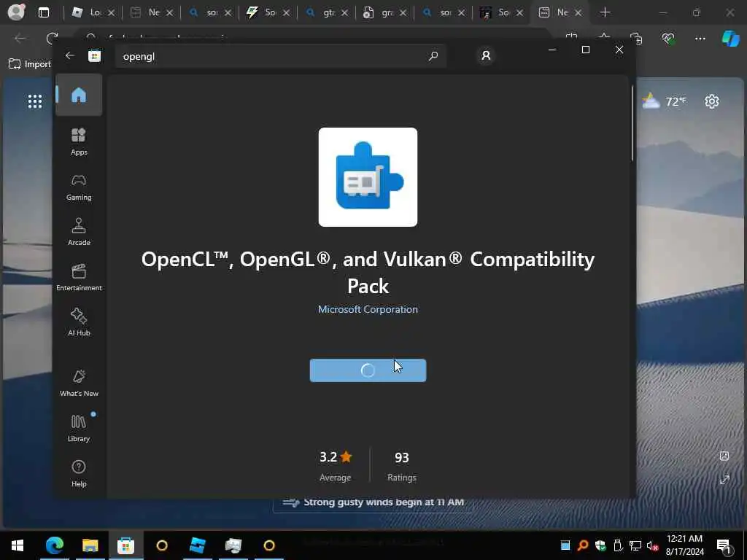Open the Edge Collections icon

tap(636, 38)
